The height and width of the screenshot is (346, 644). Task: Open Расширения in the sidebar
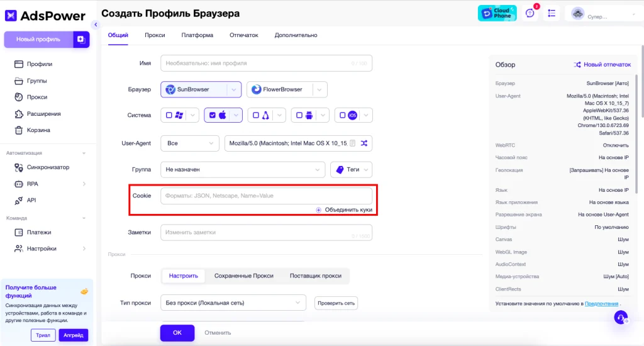[x=43, y=114]
